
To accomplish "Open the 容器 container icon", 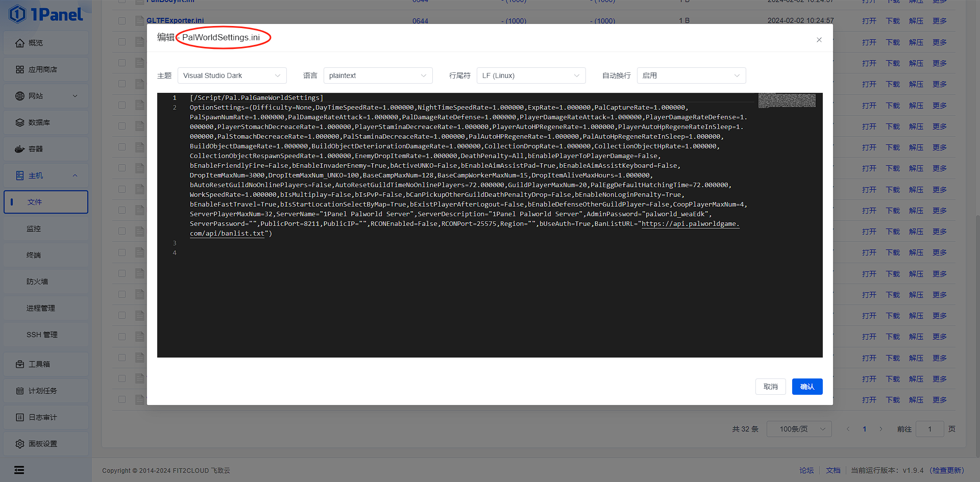I will click(x=20, y=149).
